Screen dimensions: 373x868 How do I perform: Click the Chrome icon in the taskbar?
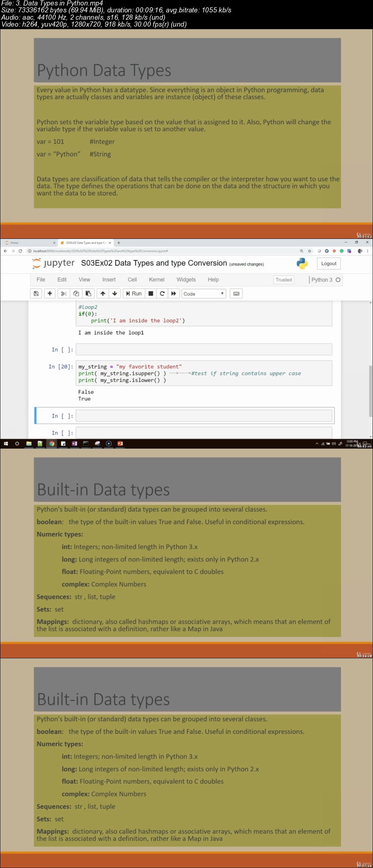click(x=52, y=443)
